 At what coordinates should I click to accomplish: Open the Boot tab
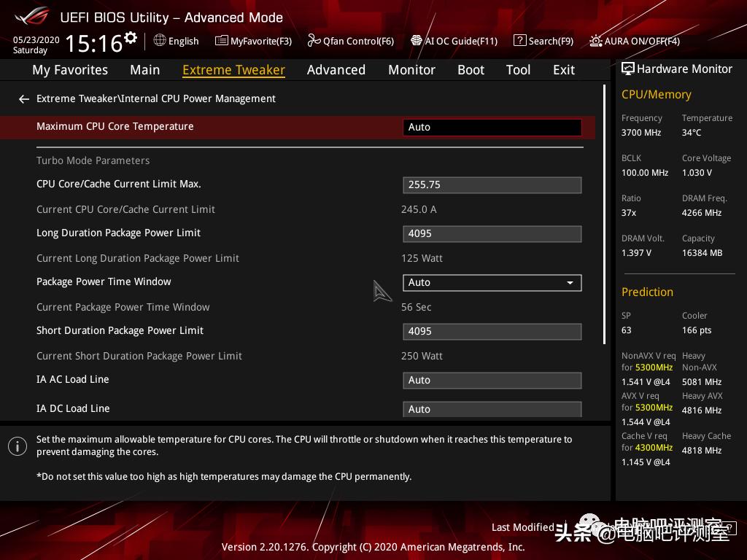471,70
